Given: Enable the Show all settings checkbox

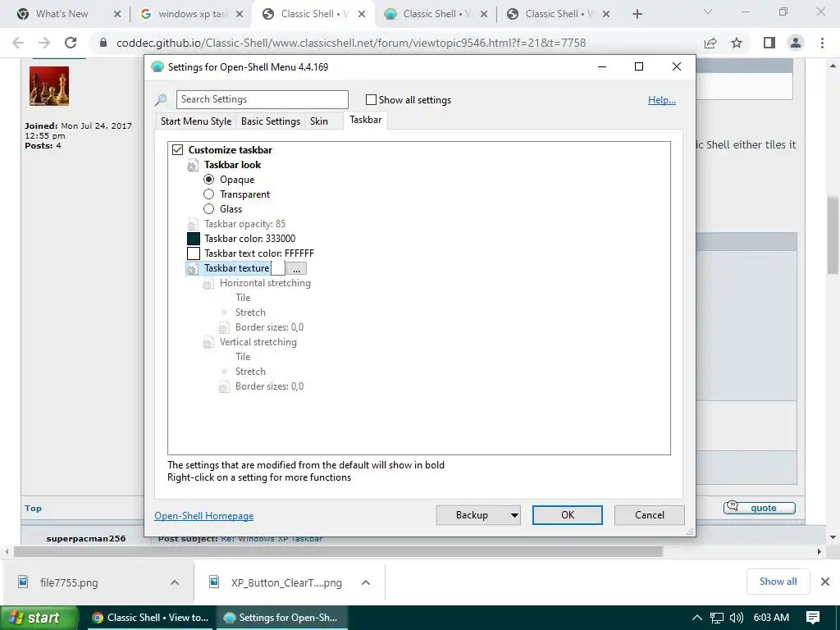Looking at the screenshot, I should click(x=371, y=99).
